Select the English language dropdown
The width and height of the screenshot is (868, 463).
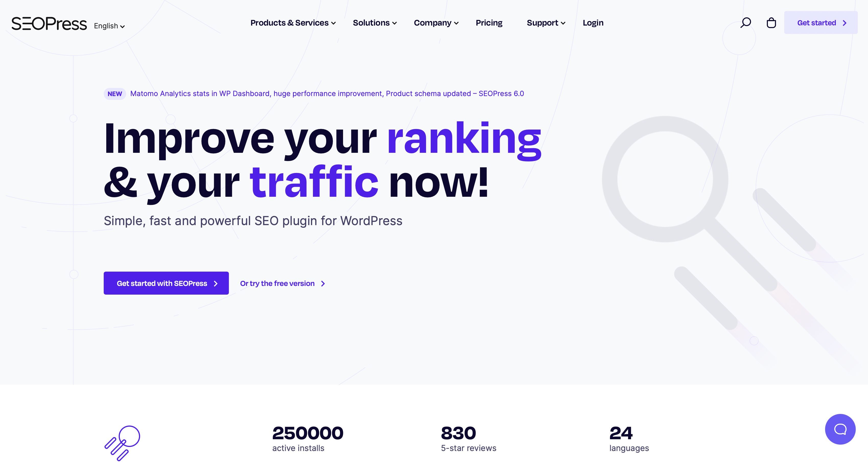[109, 25]
